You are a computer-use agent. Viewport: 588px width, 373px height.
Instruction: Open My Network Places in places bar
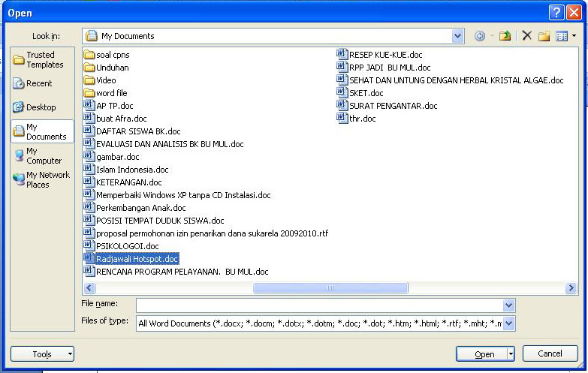42,179
